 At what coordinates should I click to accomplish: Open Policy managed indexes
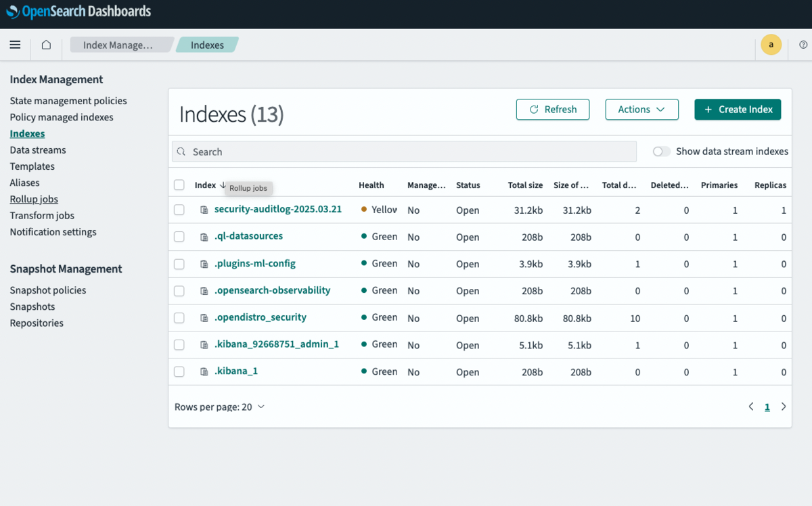(x=62, y=117)
